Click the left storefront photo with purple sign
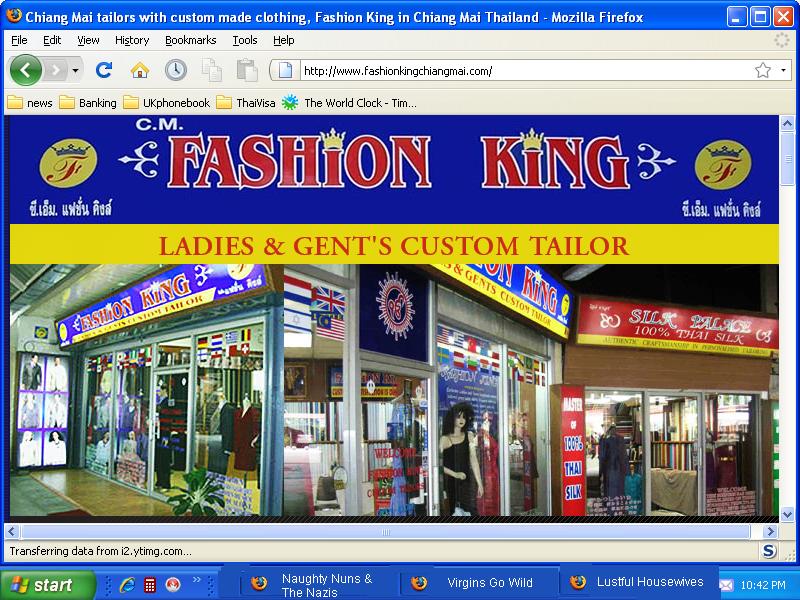 [x=146, y=390]
